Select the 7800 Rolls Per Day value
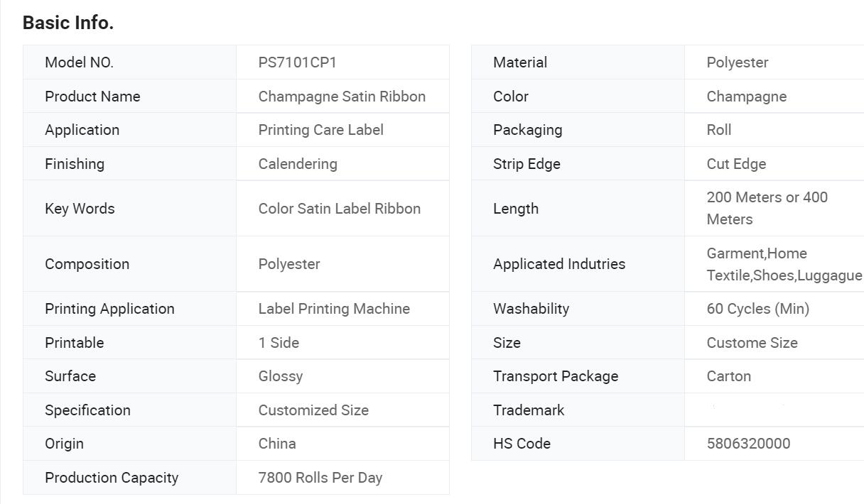864x504 pixels. tap(320, 478)
